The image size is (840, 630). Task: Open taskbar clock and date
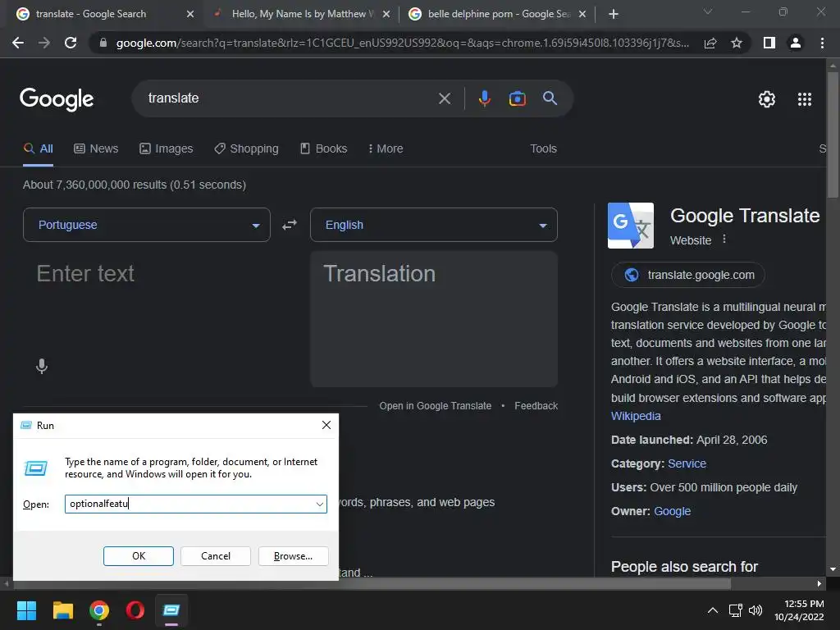point(799,610)
